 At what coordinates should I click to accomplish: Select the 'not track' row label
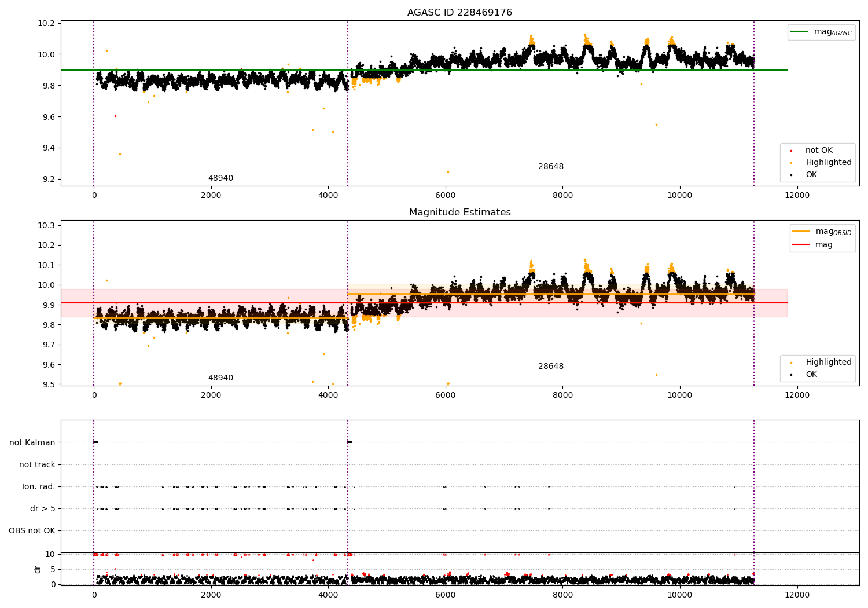37,465
